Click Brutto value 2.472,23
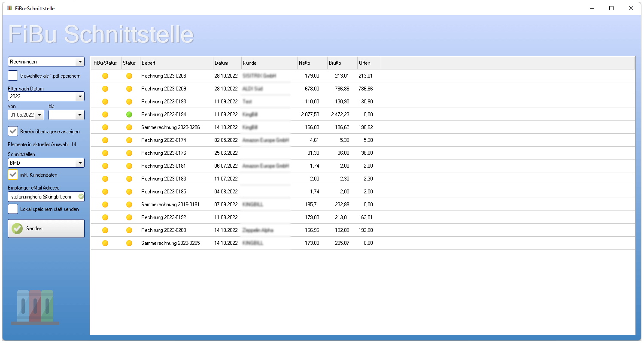This screenshot has height=343, width=644. click(340, 114)
